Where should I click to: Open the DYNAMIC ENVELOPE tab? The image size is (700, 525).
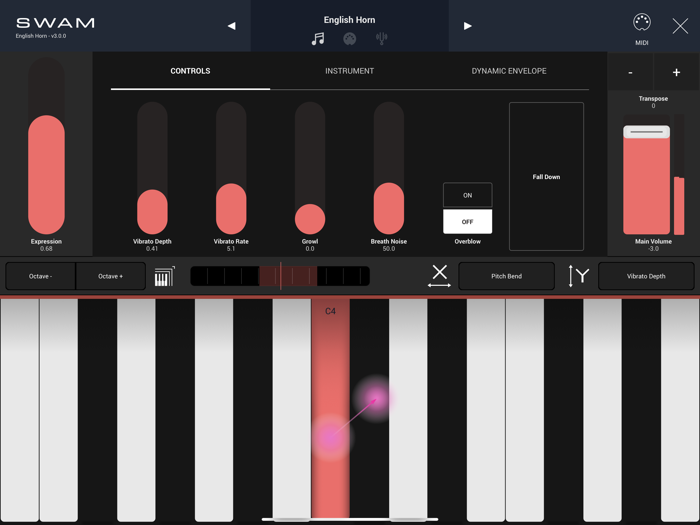pos(509,71)
